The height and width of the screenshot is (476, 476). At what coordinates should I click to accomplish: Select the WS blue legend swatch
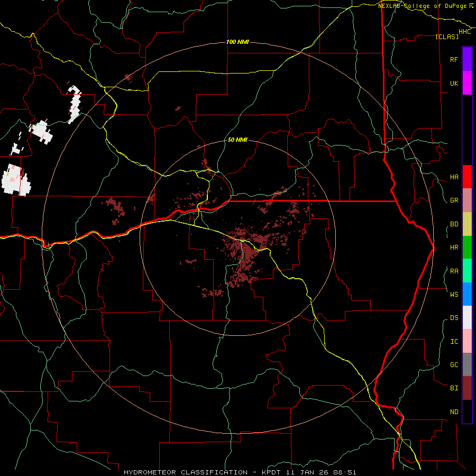(467, 294)
